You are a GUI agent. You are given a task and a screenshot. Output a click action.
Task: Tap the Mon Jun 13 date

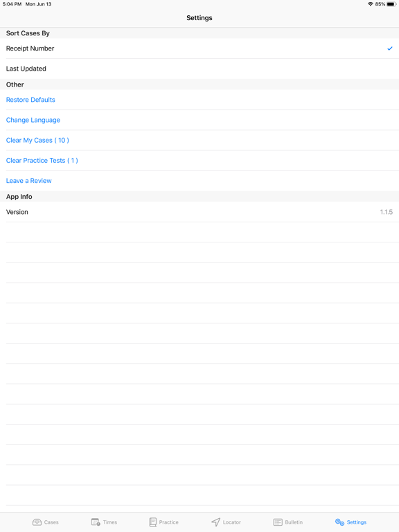coord(38,4)
